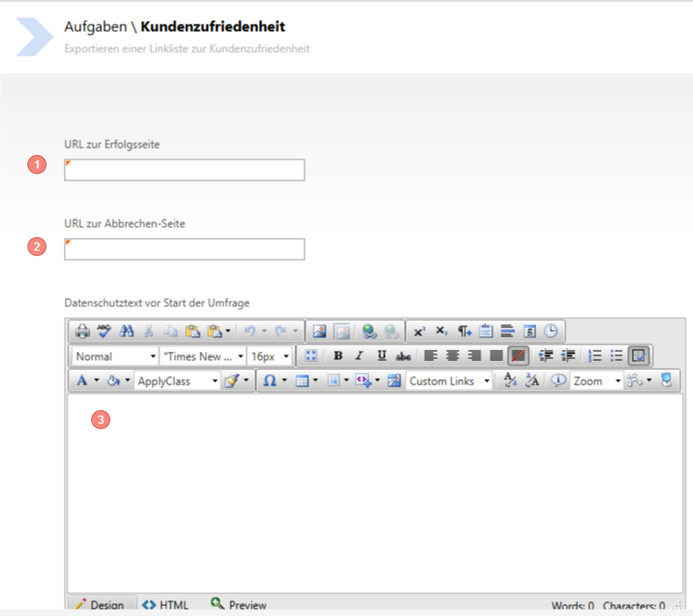Click the Insert Table icon
This screenshot has width=693, height=616.
(303, 381)
